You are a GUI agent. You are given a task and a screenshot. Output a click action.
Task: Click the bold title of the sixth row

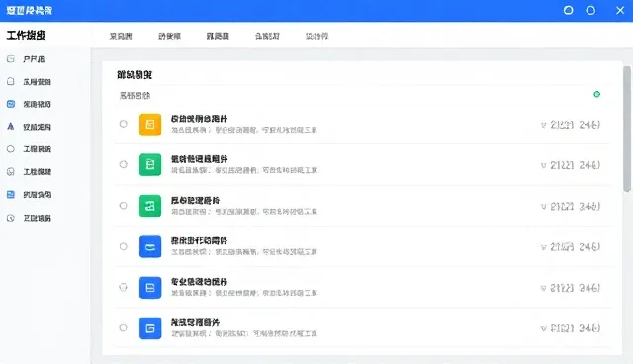point(196,322)
